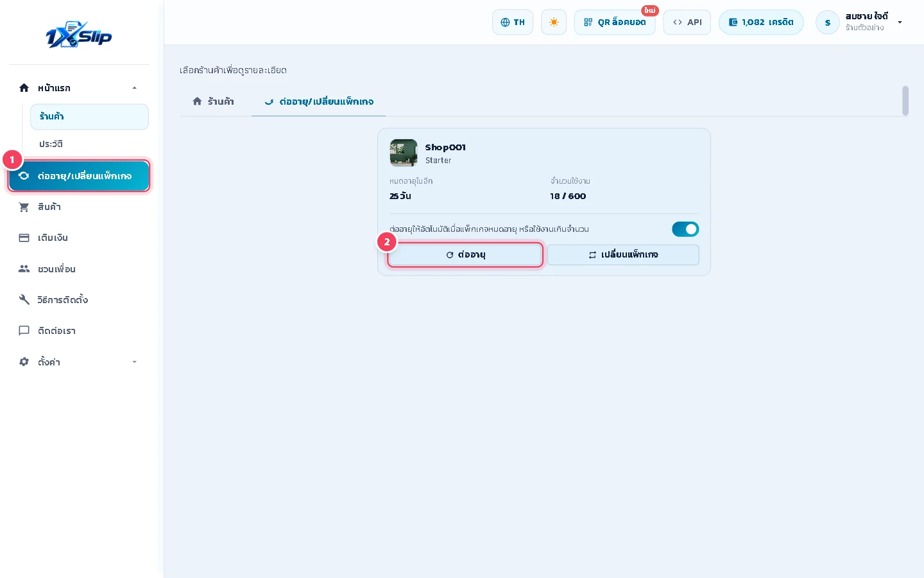The image size is (924, 578).
Task: Open the QR ล็อคยอด button
Action: [615, 22]
